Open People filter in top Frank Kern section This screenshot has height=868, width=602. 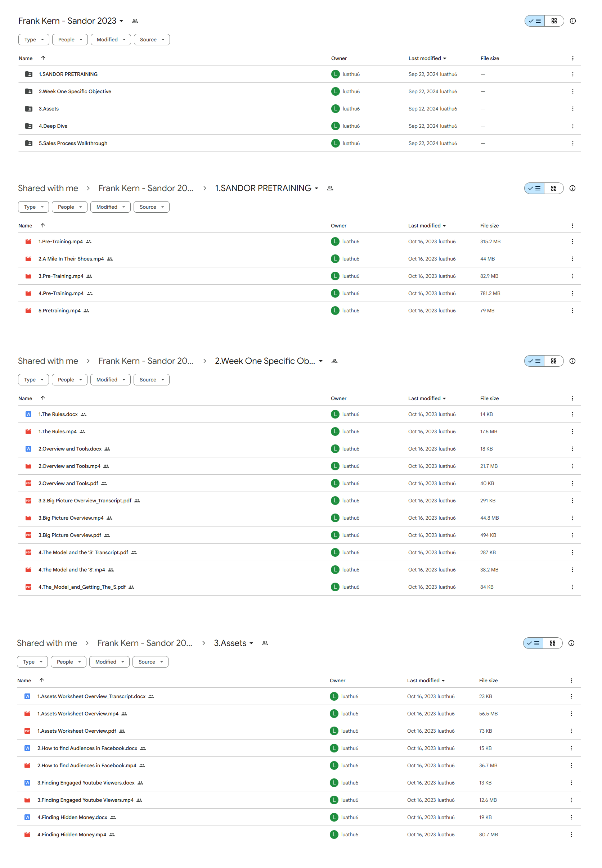click(x=70, y=40)
